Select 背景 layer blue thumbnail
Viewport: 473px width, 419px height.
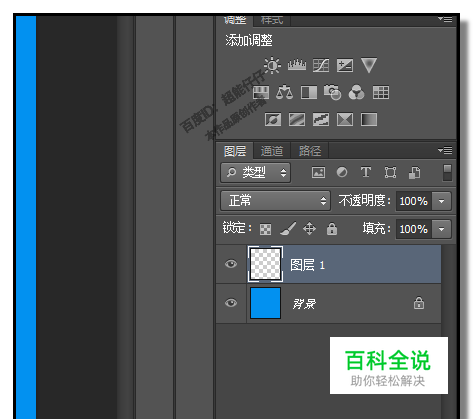[265, 303]
